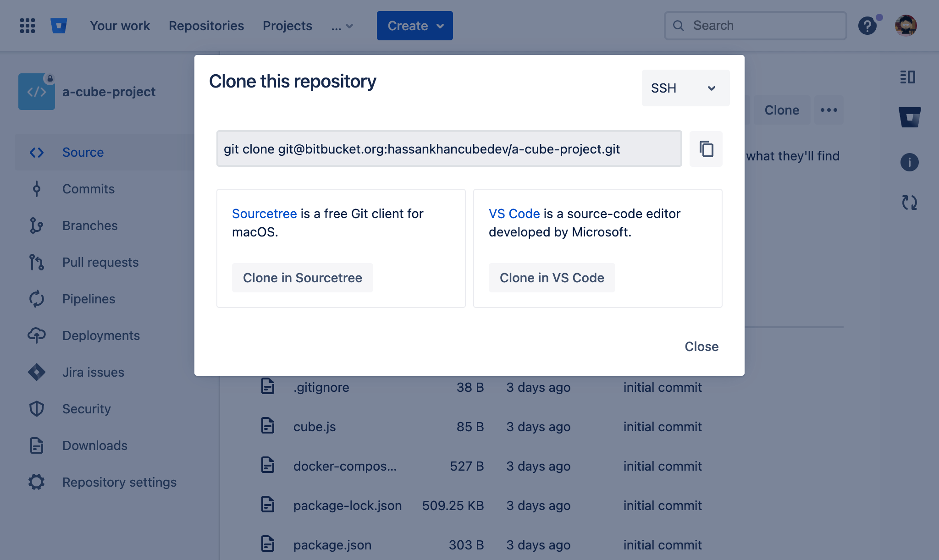
Task: Go to Repository settings in the sidebar
Action: tap(119, 482)
